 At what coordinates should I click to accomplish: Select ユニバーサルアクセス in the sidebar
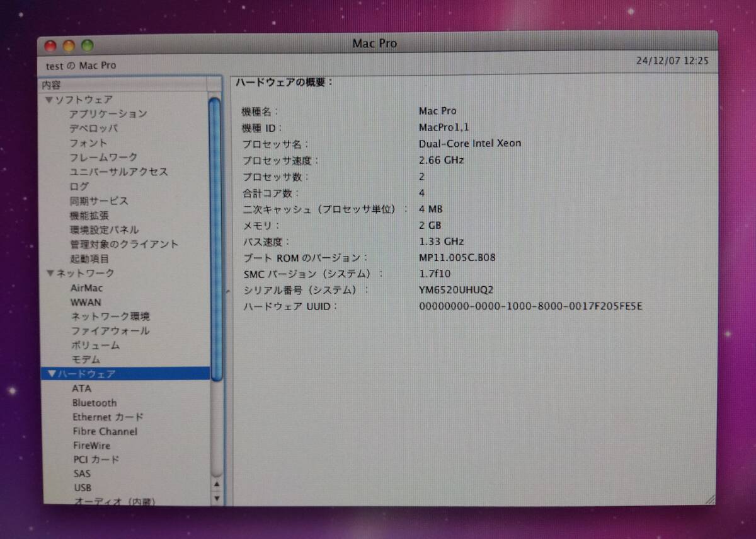(118, 172)
